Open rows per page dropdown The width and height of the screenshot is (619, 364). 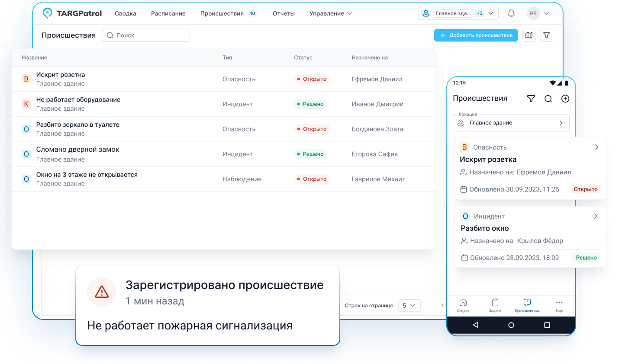click(409, 306)
